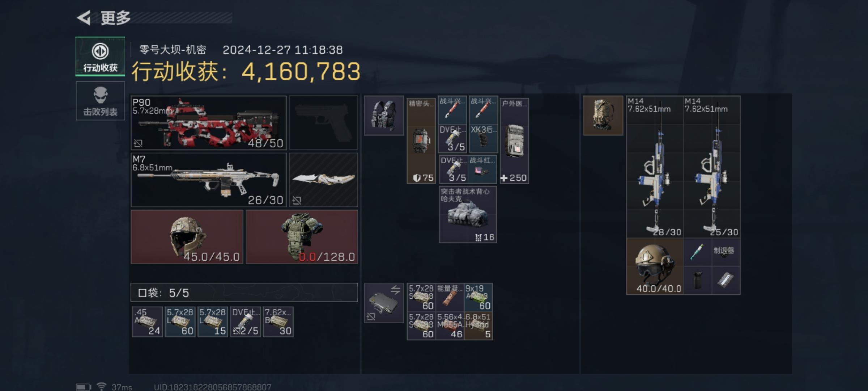Select the tan helmet with 40.0/40.0

coord(655,266)
